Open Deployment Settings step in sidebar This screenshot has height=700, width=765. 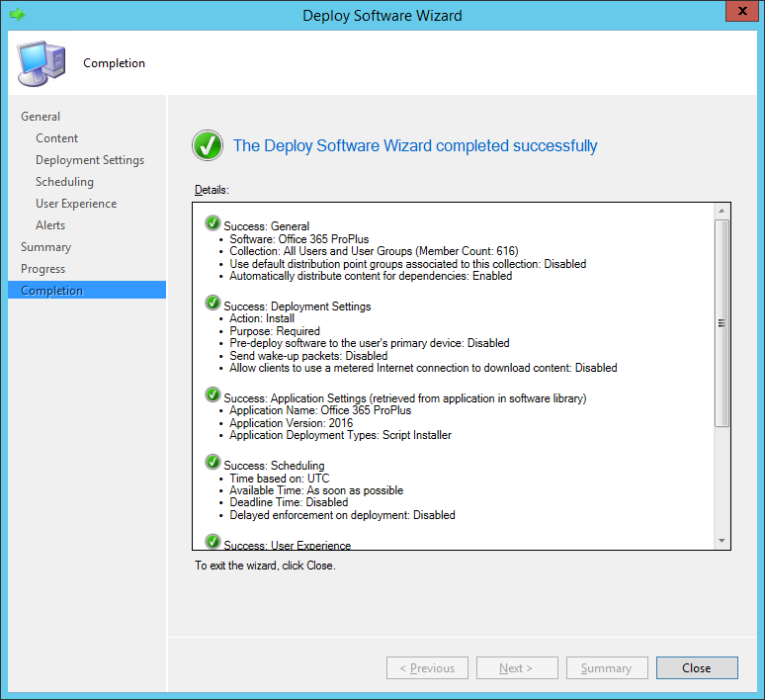coord(90,160)
